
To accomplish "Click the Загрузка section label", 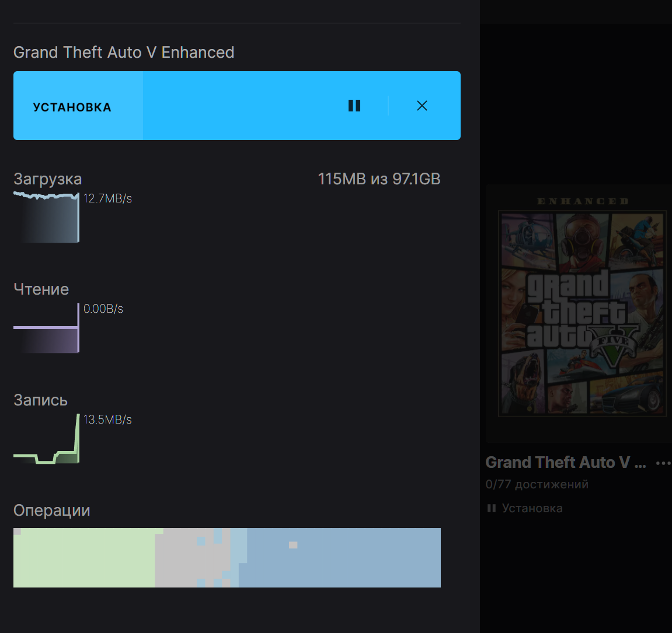I will (x=47, y=179).
